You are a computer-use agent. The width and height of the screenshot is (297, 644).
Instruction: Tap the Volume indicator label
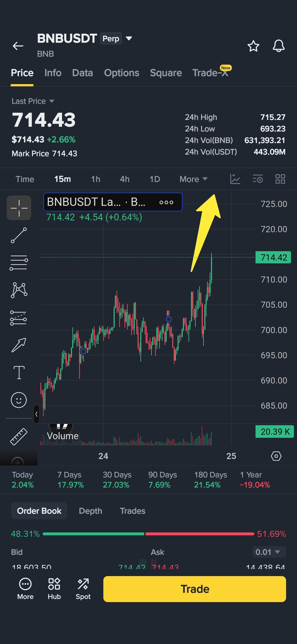point(63,436)
